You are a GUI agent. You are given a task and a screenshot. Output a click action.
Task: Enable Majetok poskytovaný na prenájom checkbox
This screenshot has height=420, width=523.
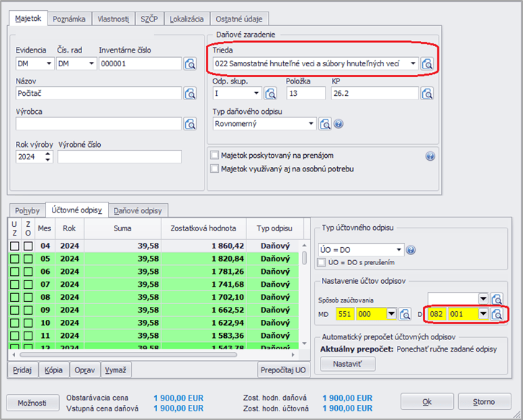pyautogui.click(x=215, y=155)
